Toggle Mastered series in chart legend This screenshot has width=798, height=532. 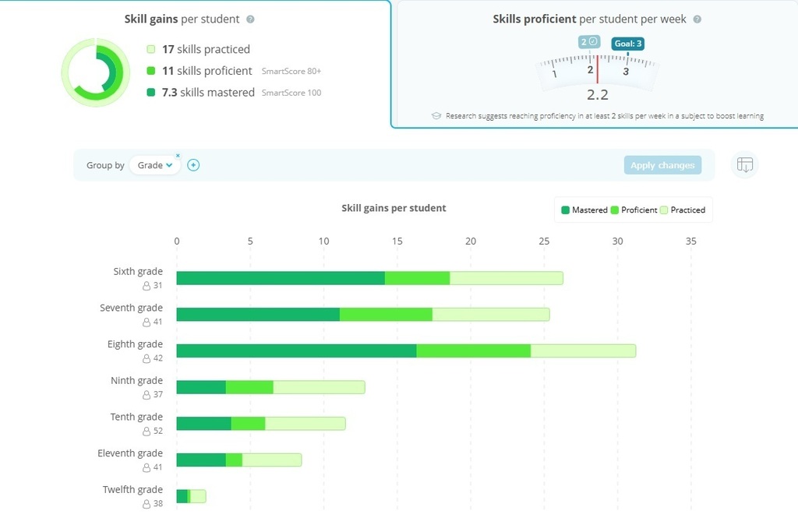coord(584,210)
